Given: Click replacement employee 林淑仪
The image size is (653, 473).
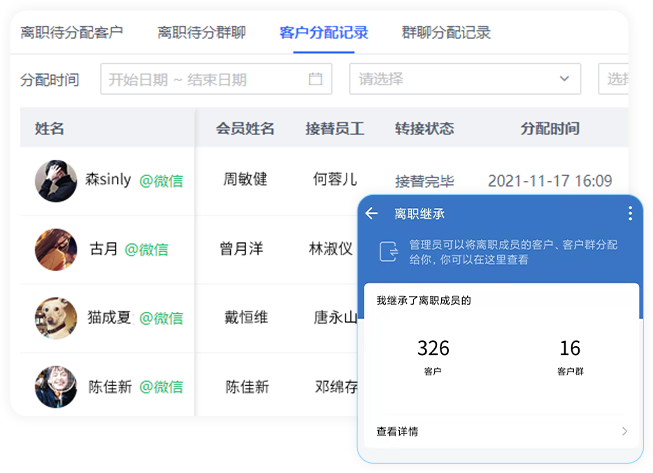Looking at the screenshot, I should tap(331, 249).
